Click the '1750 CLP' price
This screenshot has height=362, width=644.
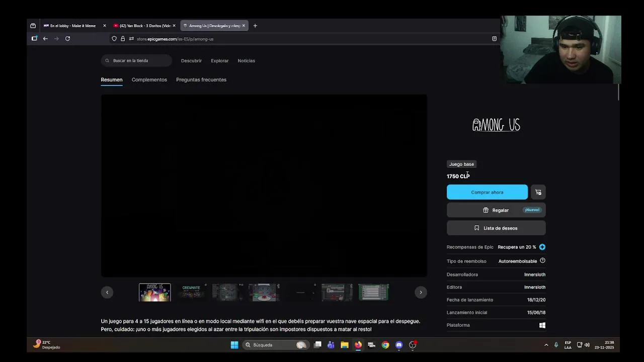point(458,176)
